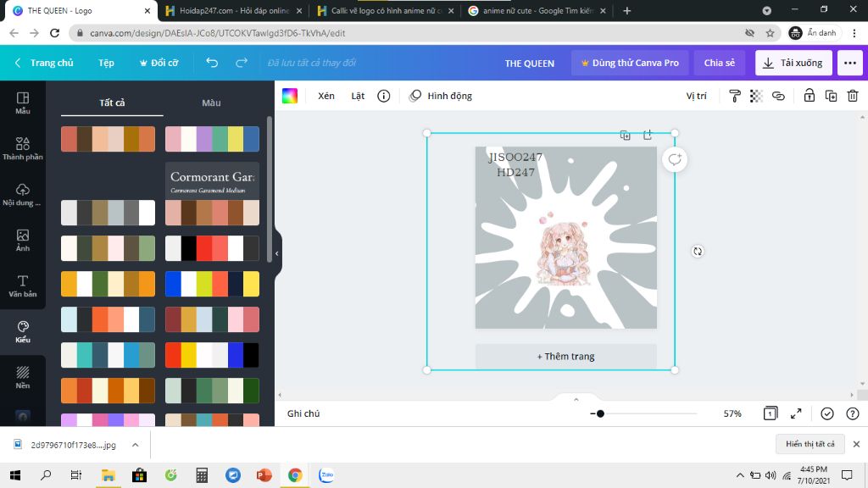Click the info circle icon in toolbar
This screenshot has height=488, width=868.
tap(384, 96)
